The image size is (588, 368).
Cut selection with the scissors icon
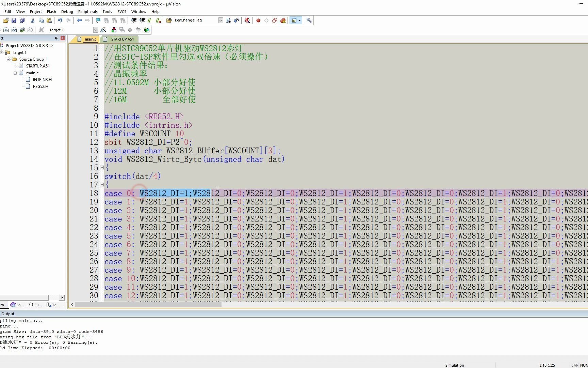point(33,20)
